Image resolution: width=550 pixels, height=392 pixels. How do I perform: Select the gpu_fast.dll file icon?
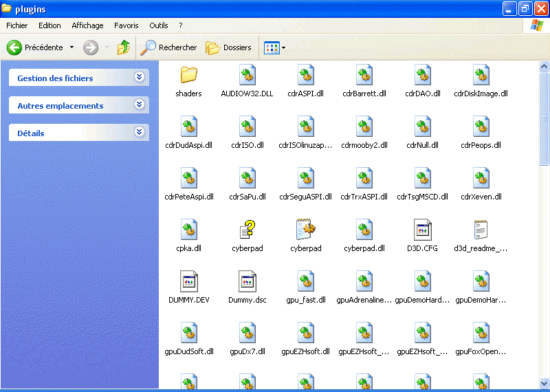tap(305, 281)
